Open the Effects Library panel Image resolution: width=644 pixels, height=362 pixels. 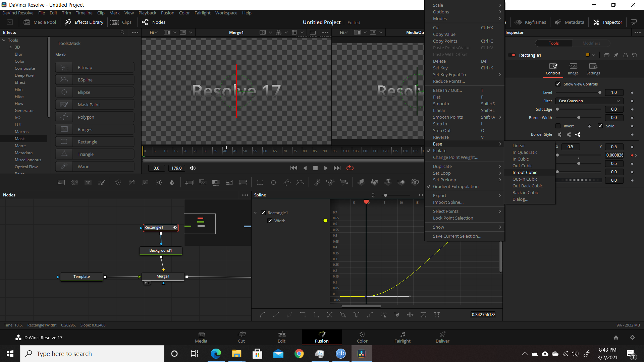click(84, 22)
